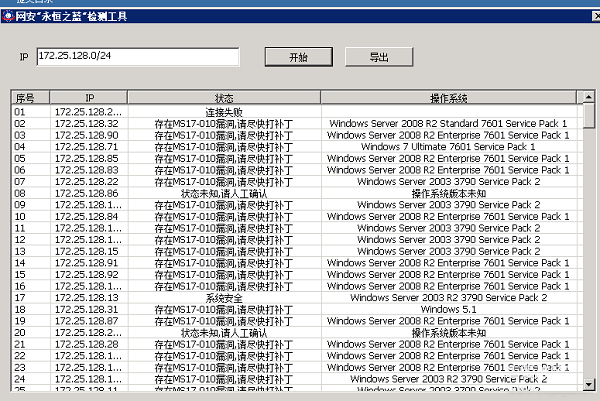Select IP 172.25.128.22 in row 07
600x401 pixels.
(87, 181)
